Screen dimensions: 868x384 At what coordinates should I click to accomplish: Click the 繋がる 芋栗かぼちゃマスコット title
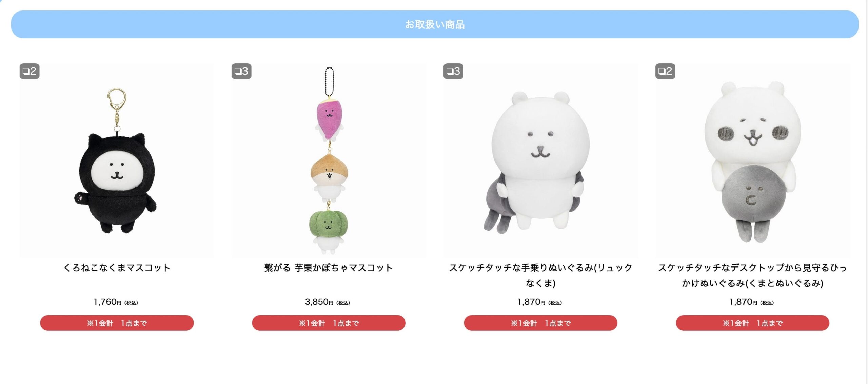329,268
